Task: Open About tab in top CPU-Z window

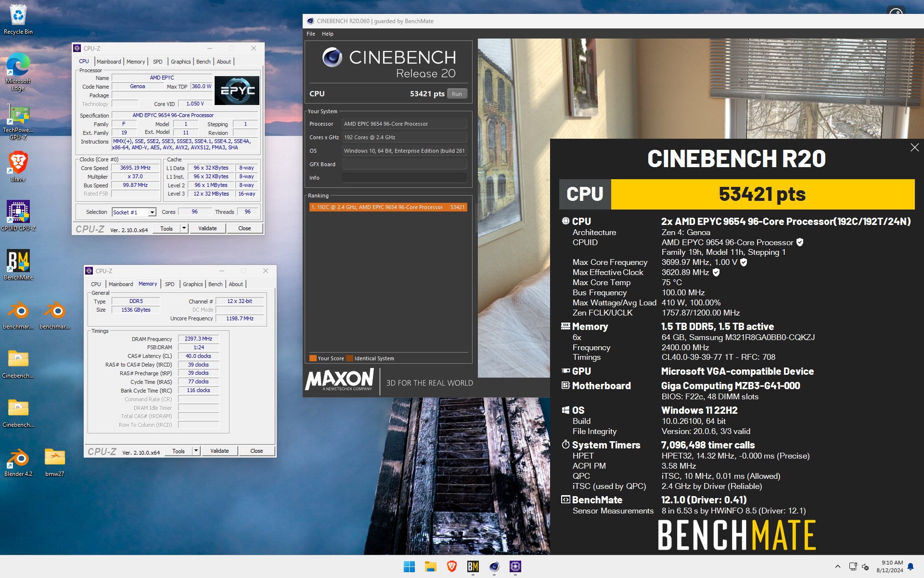Action: point(224,62)
